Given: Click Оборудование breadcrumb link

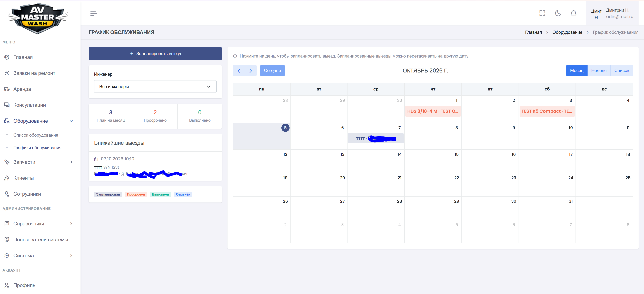Looking at the screenshot, I should pyautogui.click(x=567, y=32).
